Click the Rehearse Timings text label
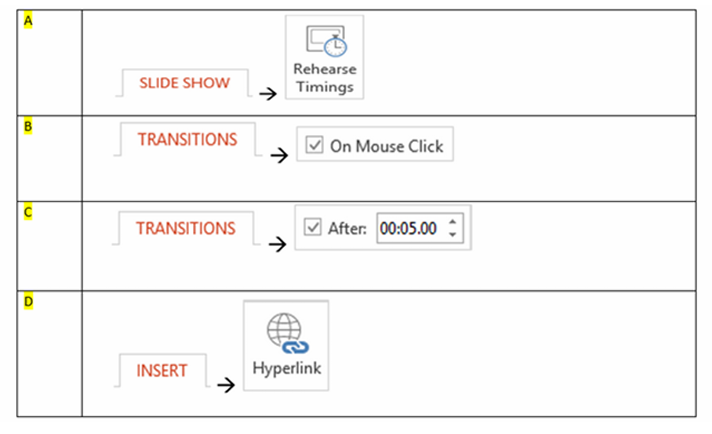 324,78
